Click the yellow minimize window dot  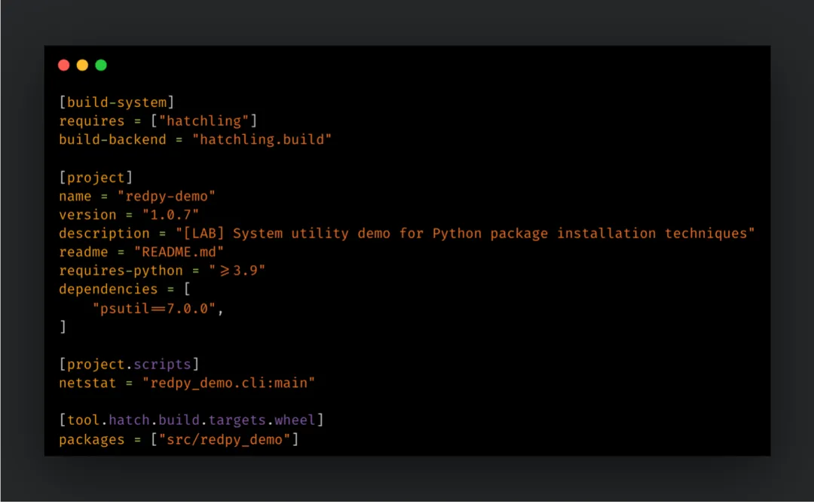(83, 65)
